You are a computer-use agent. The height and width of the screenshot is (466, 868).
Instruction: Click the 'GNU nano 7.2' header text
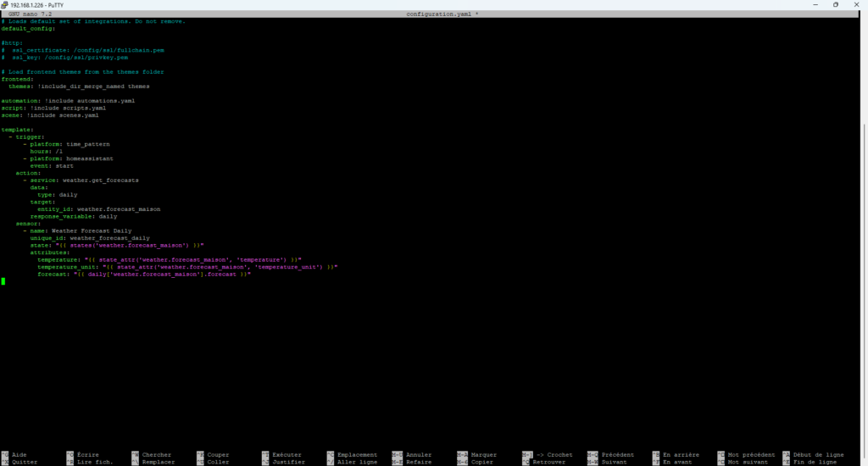pyautogui.click(x=30, y=14)
